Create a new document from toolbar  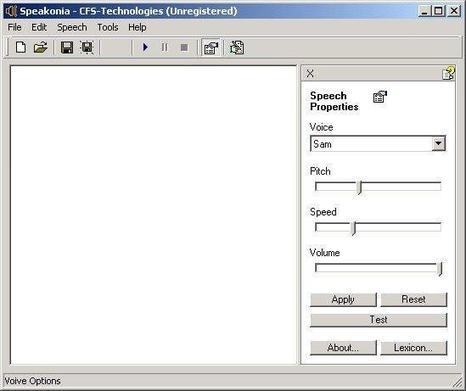pyautogui.click(x=21, y=47)
